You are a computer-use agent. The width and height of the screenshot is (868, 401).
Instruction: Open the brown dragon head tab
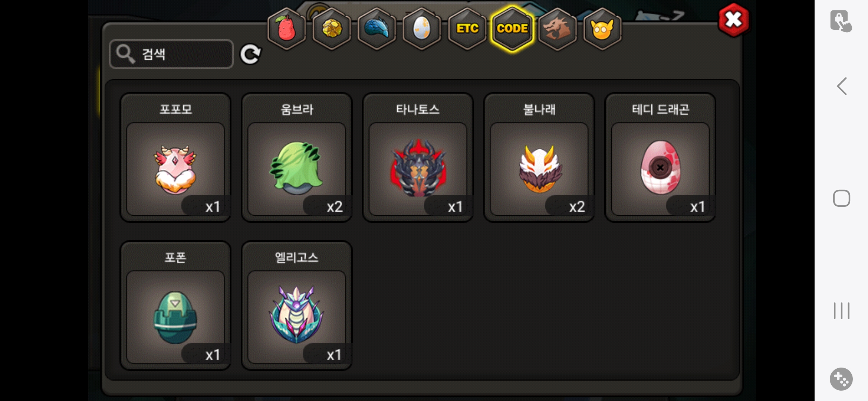(557, 29)
